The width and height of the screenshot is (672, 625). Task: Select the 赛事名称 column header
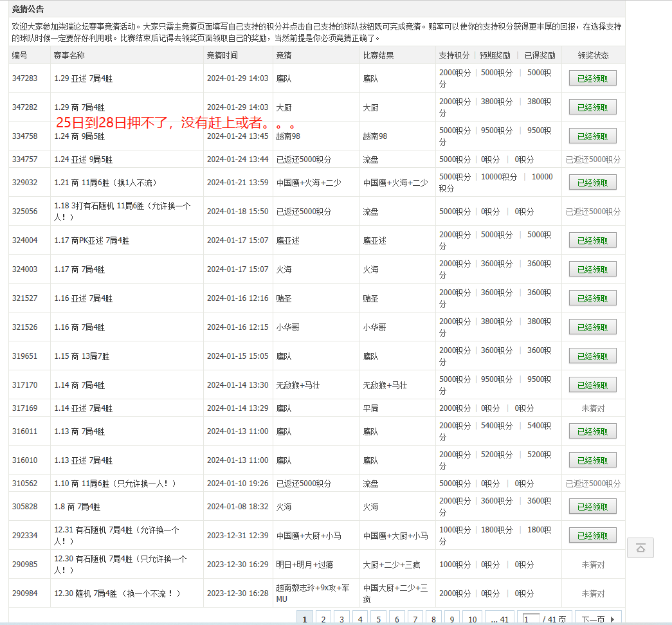coord(69,55)
